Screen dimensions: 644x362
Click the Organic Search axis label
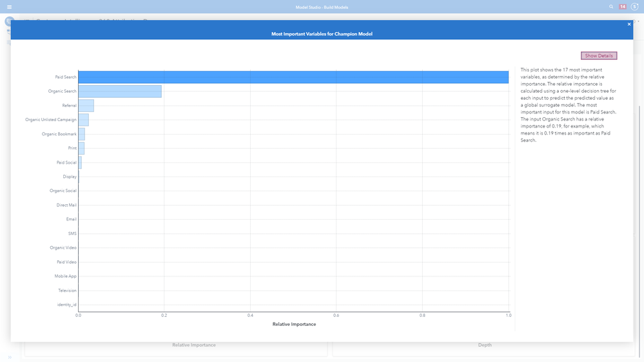click(x=62, y=91)
